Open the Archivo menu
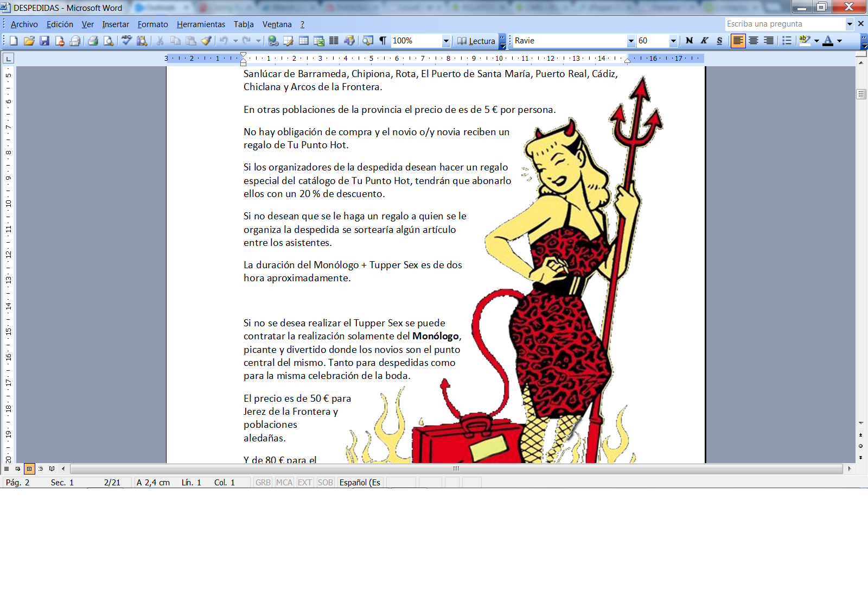 [x=24, y=24]
